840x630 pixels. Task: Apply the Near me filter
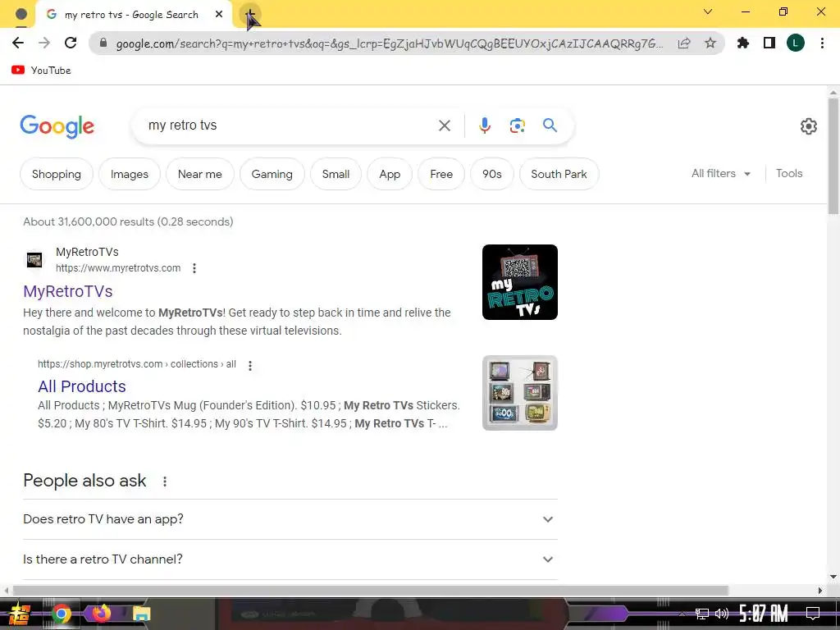(200, 174)
